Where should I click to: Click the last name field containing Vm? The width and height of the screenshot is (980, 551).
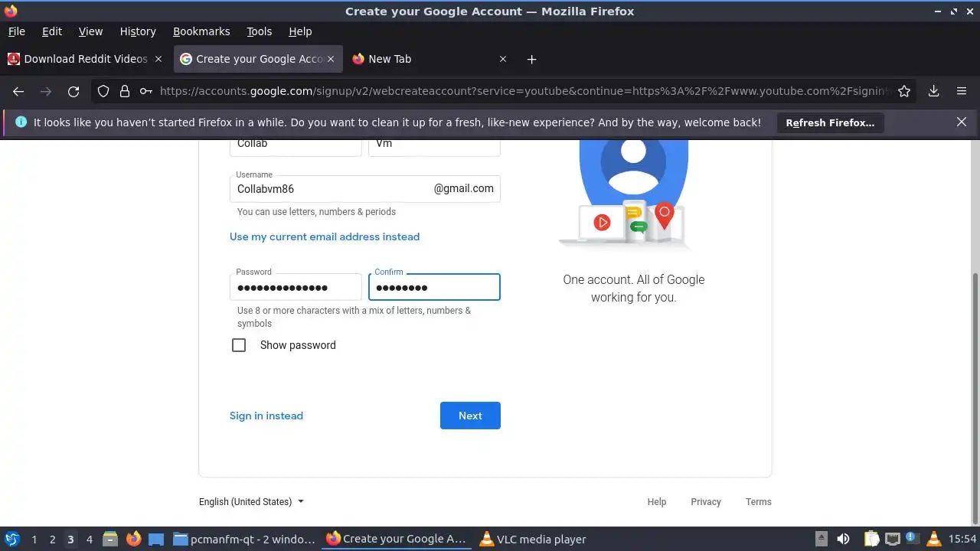coord(434,148)
